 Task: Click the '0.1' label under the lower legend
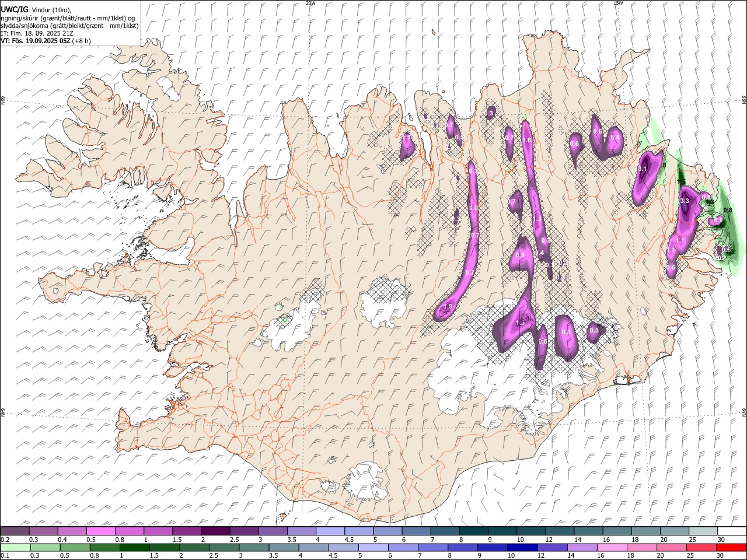click(5, 555)
